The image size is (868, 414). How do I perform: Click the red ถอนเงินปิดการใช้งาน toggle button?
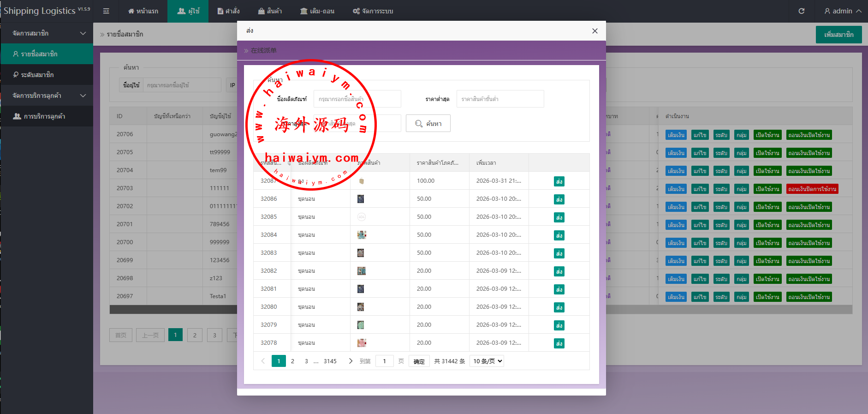point(812,189)
